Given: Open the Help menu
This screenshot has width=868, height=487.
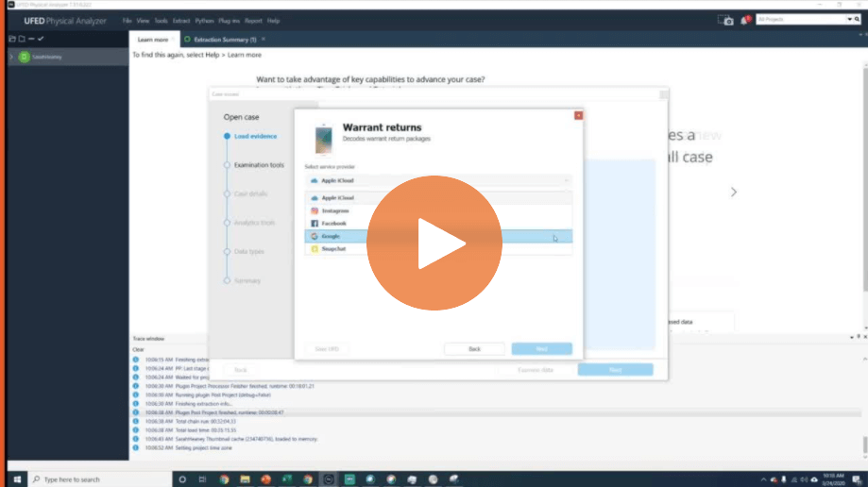Looking at the screenshot, I should pyautogui.click(x=274, y=21).
